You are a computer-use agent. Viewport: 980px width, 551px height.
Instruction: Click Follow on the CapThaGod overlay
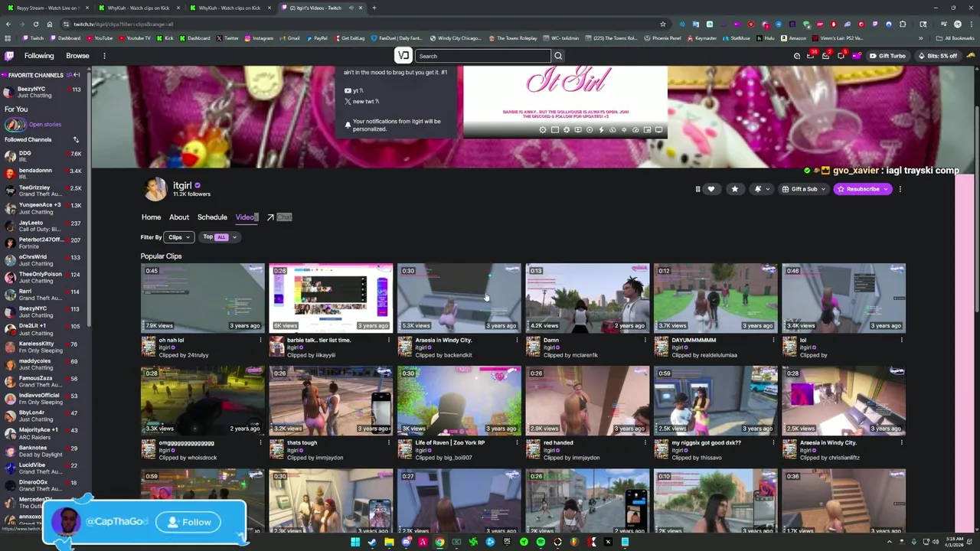tap(189, 522)
